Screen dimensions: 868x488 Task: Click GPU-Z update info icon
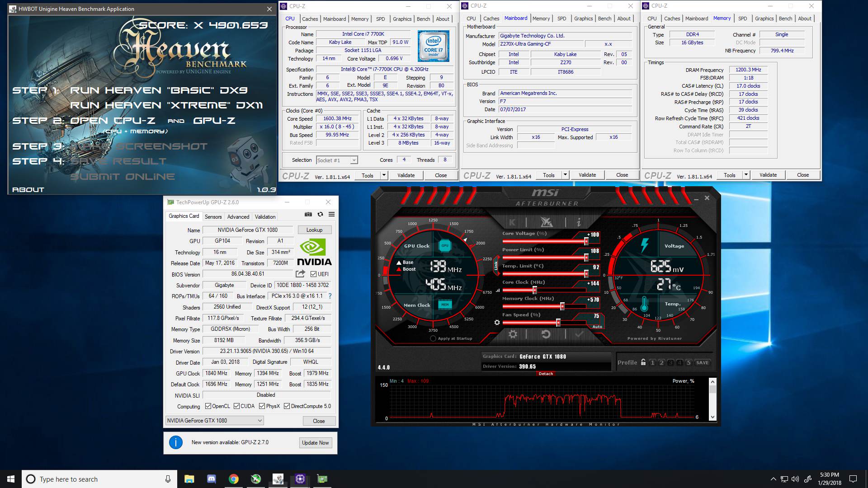tap(176, 442)
